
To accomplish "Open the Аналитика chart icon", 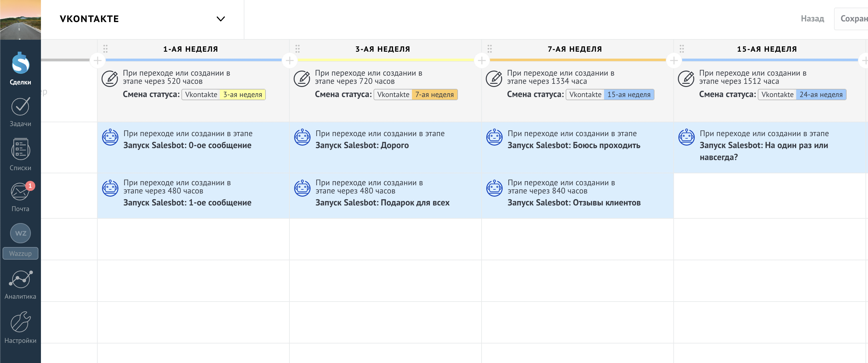I will 20,279.
